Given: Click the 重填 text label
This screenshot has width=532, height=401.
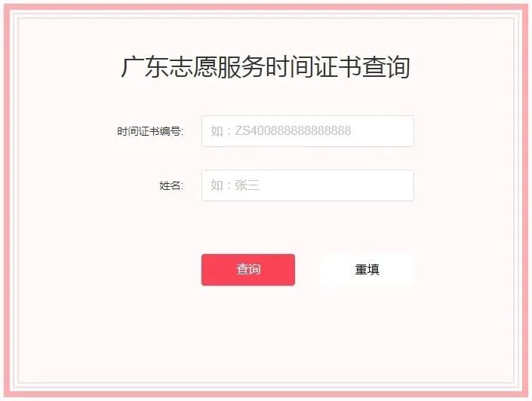Looking at the screenshot, I should coord(367,270).
